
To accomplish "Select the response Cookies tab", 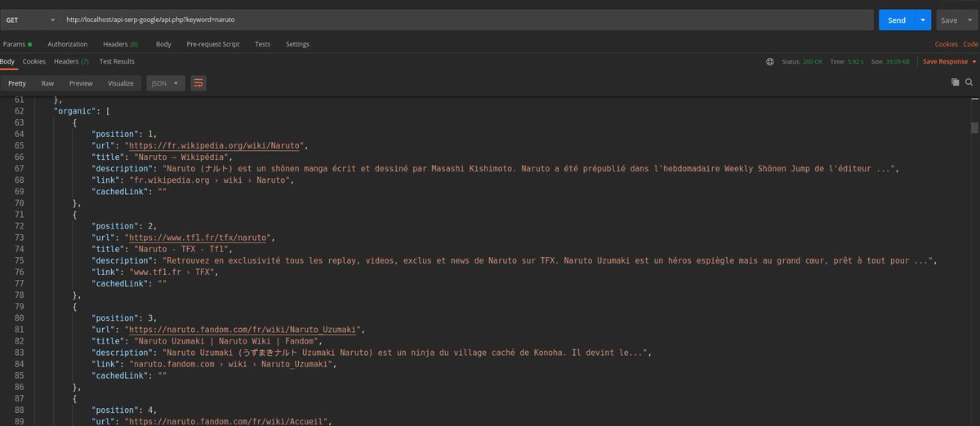I will [34, 62].
